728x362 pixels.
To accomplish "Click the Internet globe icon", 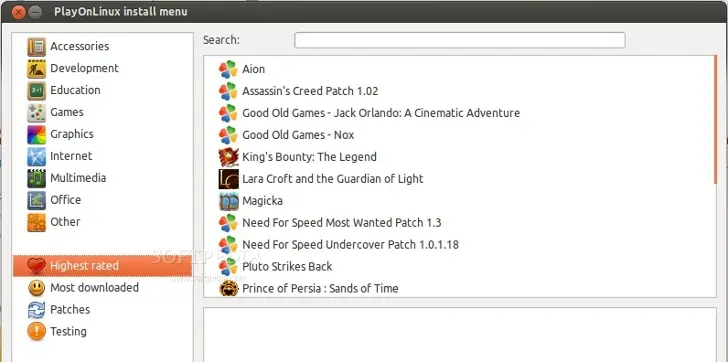I will pos(36,156).
